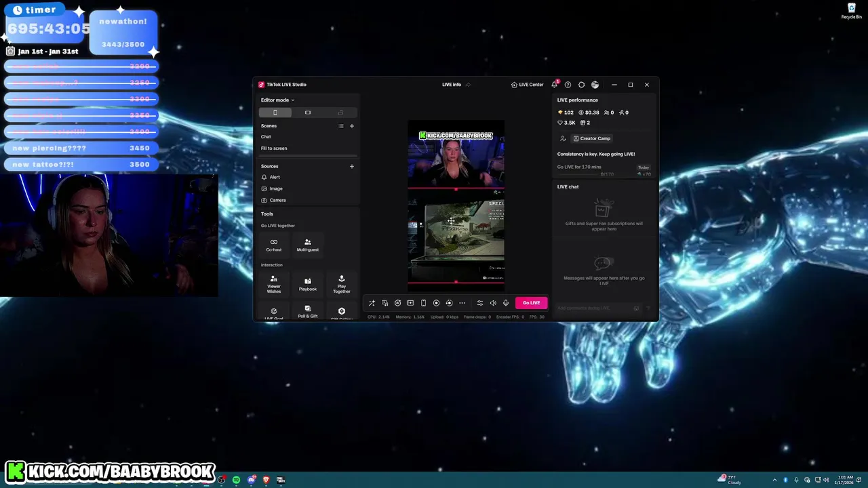Open the profile avatar menu
Viewport: 868px width, 488px height.
tap(595, 85)
